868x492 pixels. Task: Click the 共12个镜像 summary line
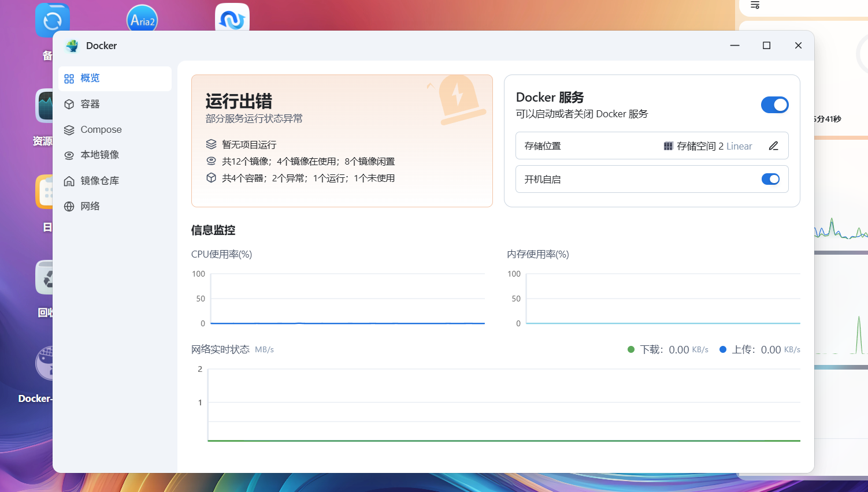[x=309, y=162]
